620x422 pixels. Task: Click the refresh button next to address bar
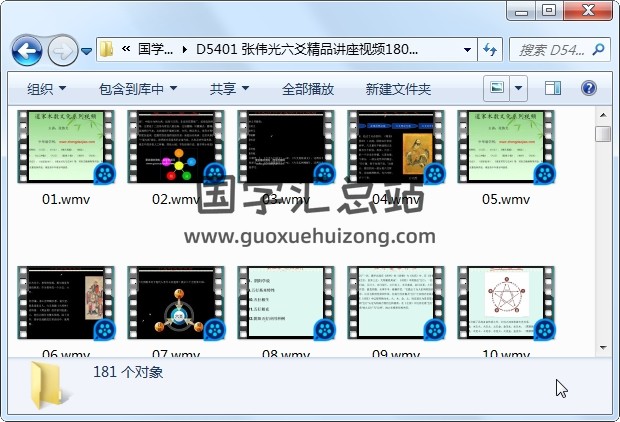tap(490, 49)
